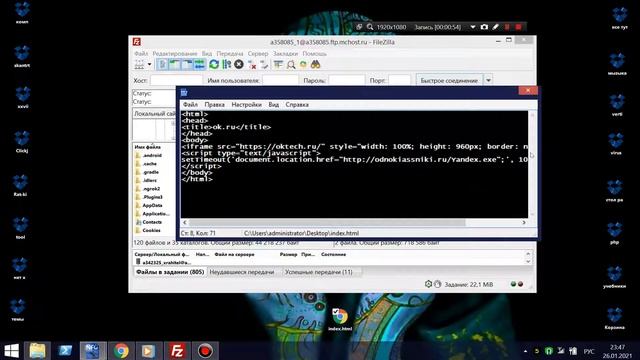Open FileZilla Файл menu

(x=141, y=53)
